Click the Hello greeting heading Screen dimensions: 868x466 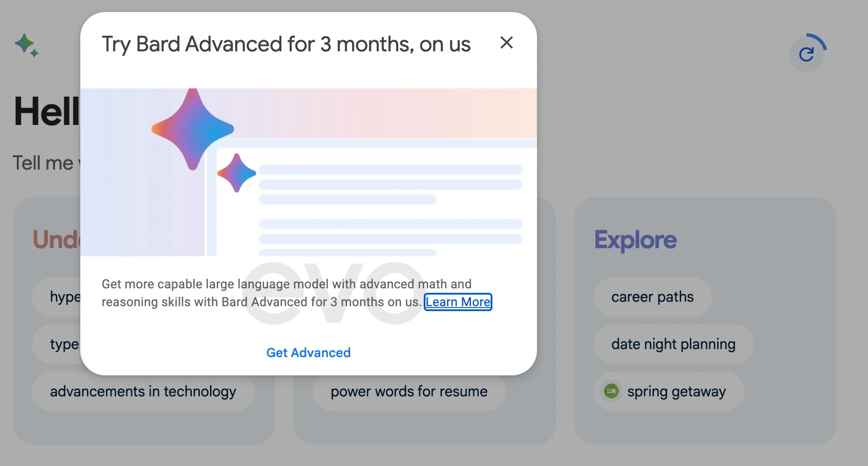47,111
